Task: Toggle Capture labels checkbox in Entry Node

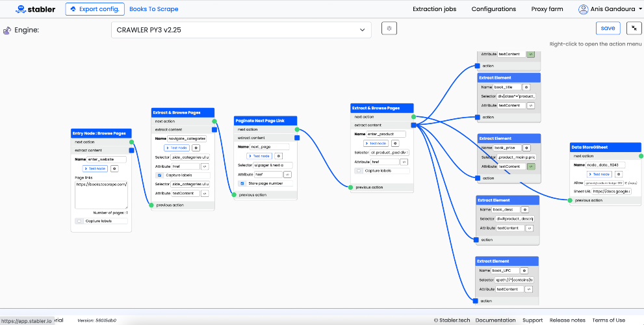Action: coord(79,221)
